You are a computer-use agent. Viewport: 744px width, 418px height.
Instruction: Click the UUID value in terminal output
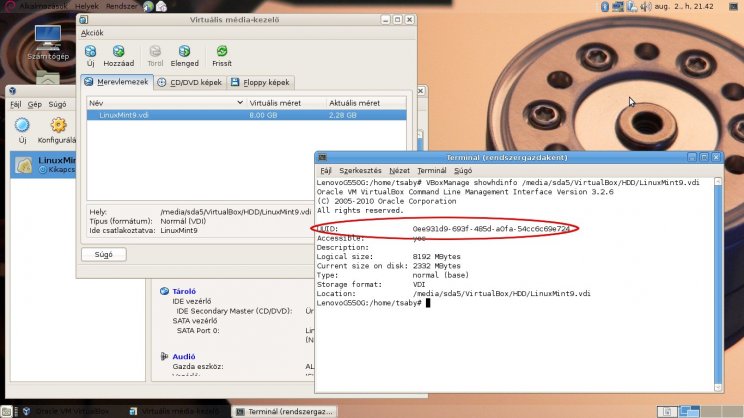[491, 229]
